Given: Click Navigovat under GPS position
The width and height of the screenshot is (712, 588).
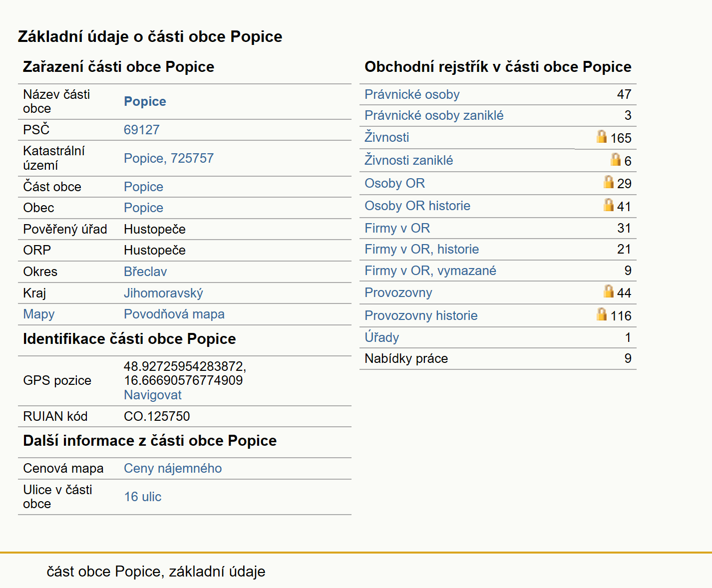Looking at the screenshot, I should tap(153, 395).
